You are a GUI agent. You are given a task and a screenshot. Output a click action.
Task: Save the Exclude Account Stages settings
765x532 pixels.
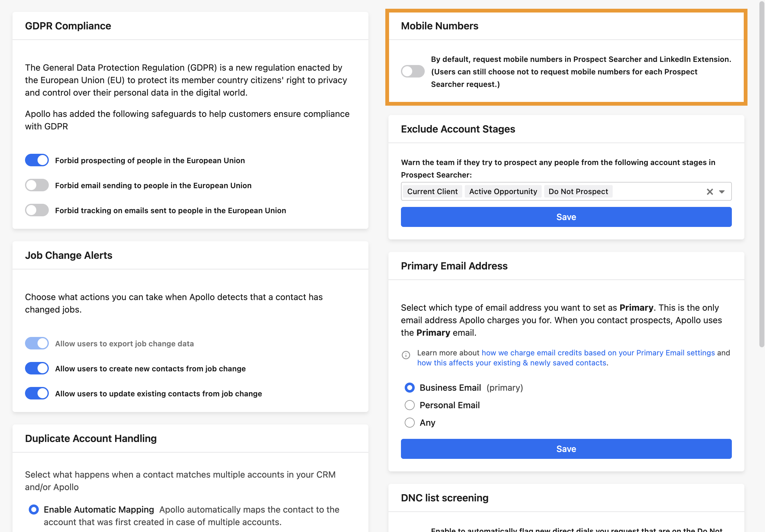(566, 217)
